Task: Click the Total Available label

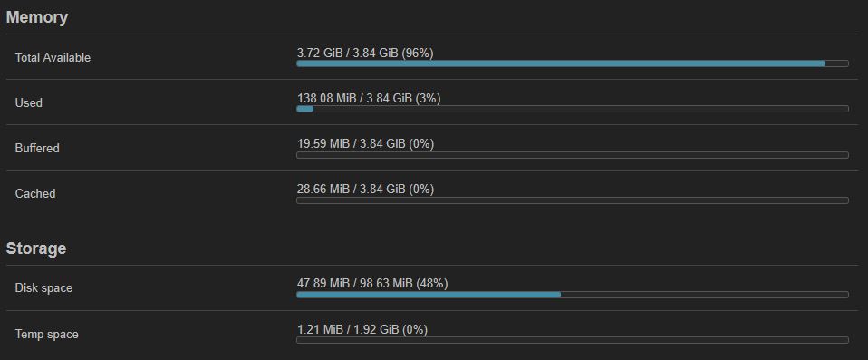Action: pyautogui.click(x=53, y=58)
